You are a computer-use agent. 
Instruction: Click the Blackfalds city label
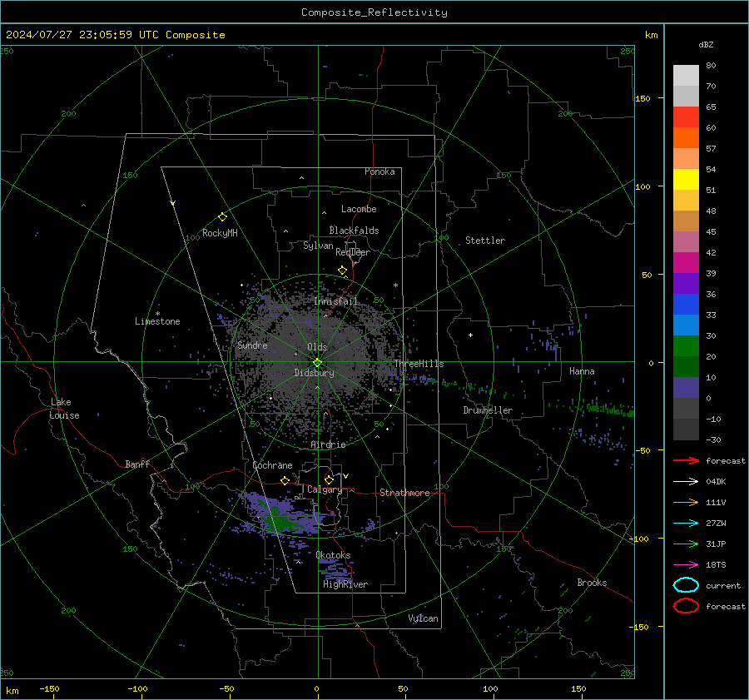click(x=354, y=231)
